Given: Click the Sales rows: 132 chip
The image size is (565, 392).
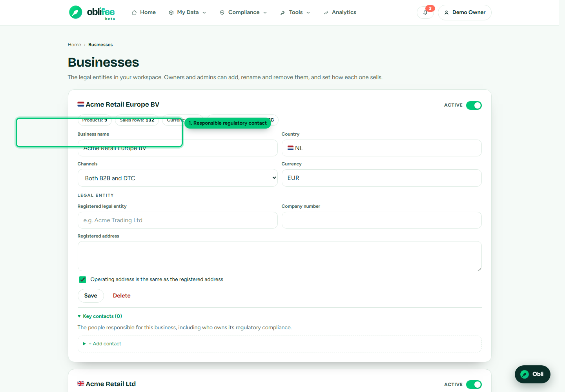Looking at the screenshot, I should click(x=137, y=120).
